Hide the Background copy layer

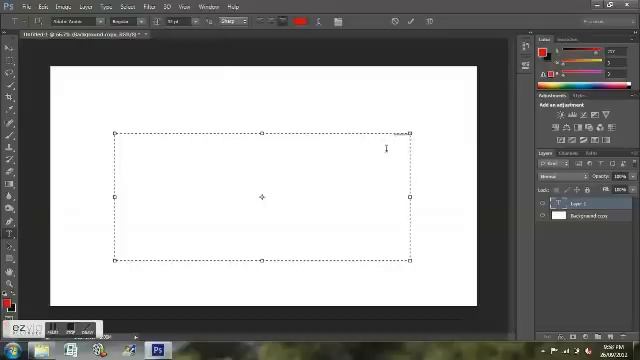[542, 216]
